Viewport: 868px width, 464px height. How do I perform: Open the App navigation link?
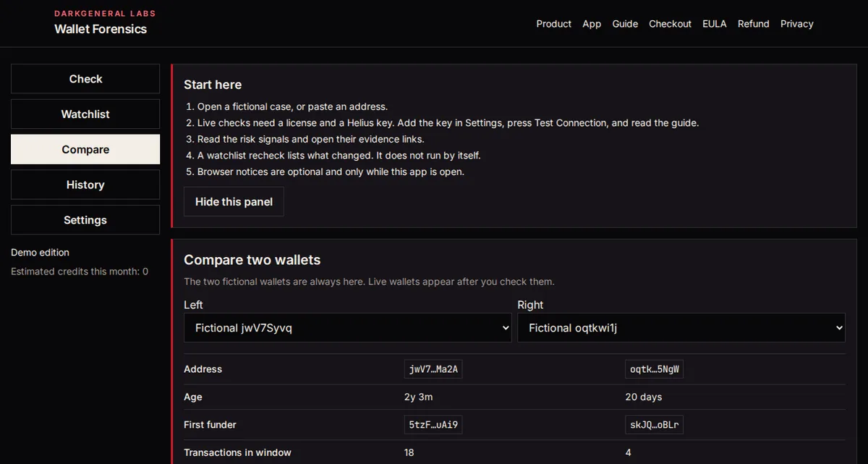click(x=592, y=24)
